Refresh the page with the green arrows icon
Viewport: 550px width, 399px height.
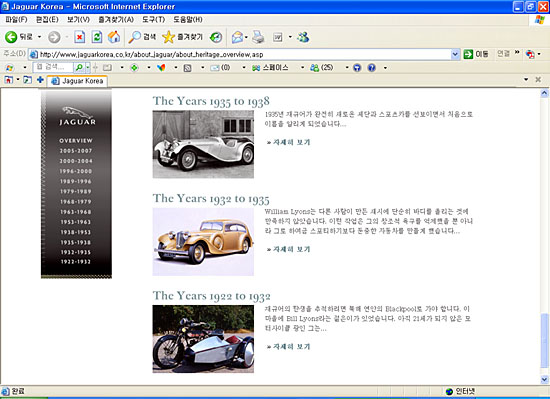(x=96, y=37)
